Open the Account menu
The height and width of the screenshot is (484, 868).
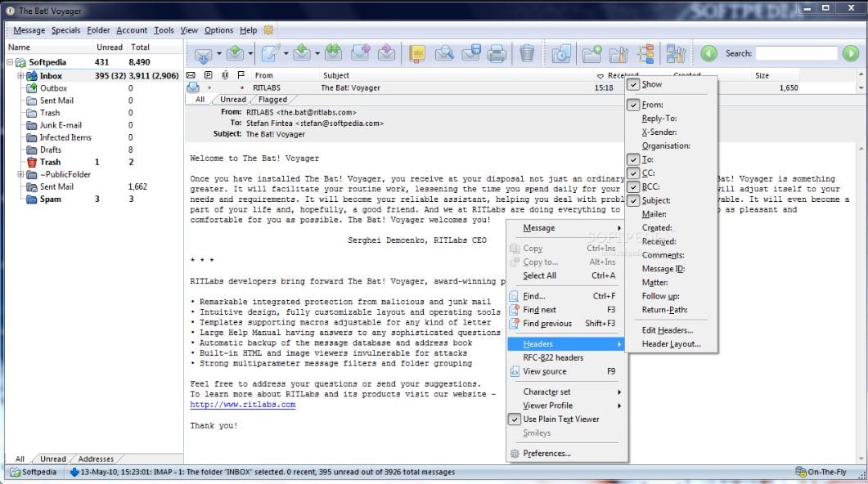132,30
